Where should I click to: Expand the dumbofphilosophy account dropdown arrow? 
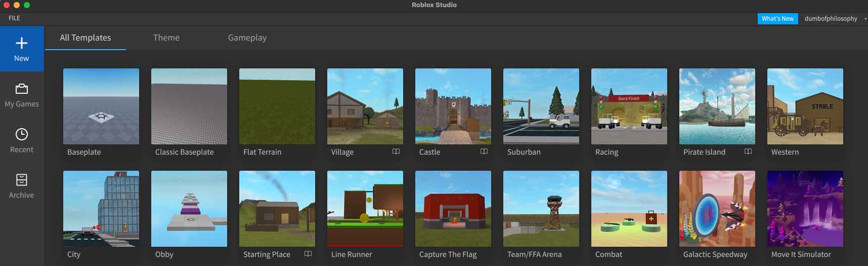tap(865, 19)
